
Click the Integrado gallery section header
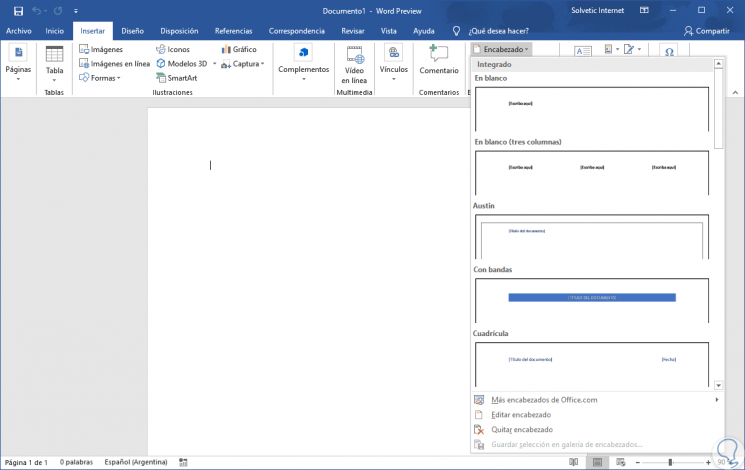click(x=592, y=64)
